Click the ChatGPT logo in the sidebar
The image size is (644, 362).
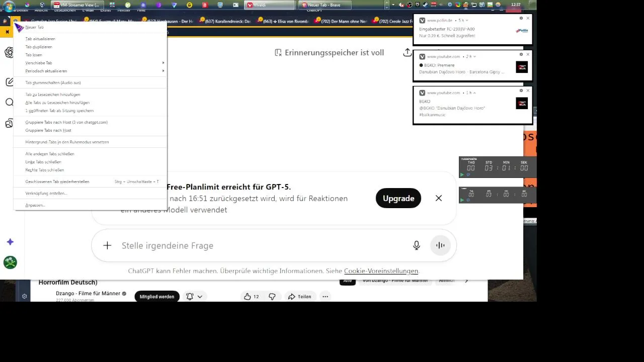(x=9, y=52)
